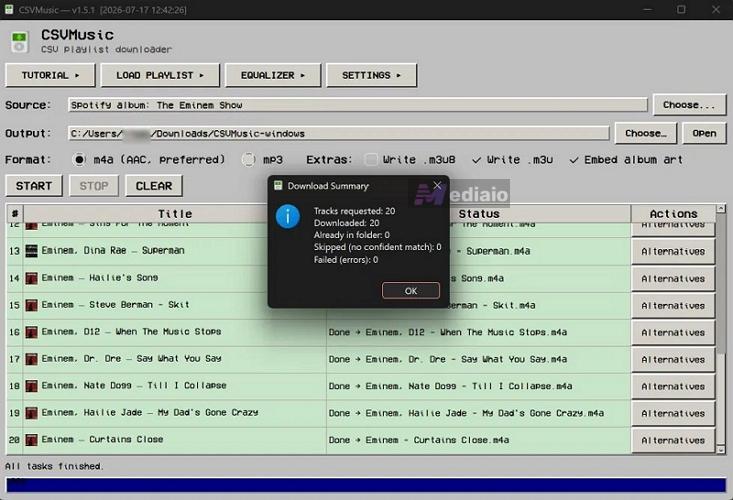Click album art icon for Till I Collapse
Image resolution: width=733 pixels, height=500 pixels.
(31, 386)
